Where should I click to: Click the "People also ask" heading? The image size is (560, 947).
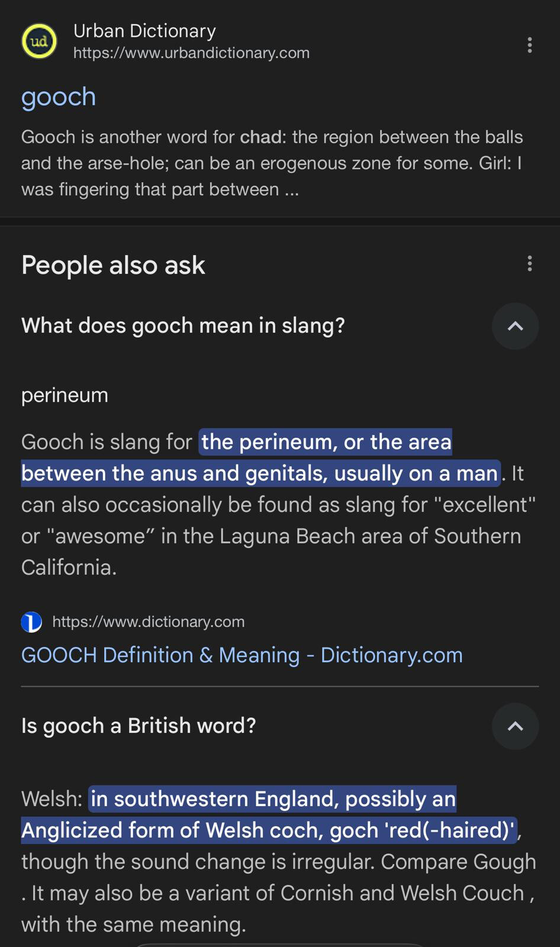(113, 265)
